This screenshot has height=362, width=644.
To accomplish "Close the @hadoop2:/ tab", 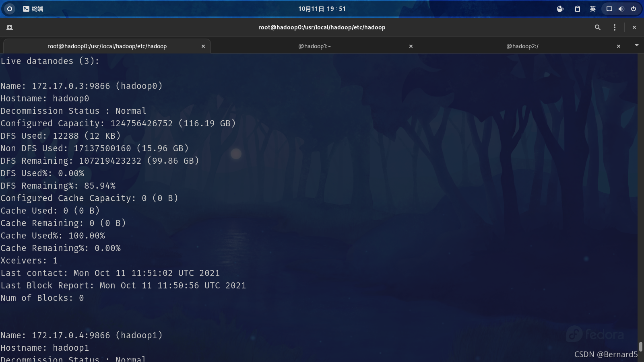I will 619,46.
